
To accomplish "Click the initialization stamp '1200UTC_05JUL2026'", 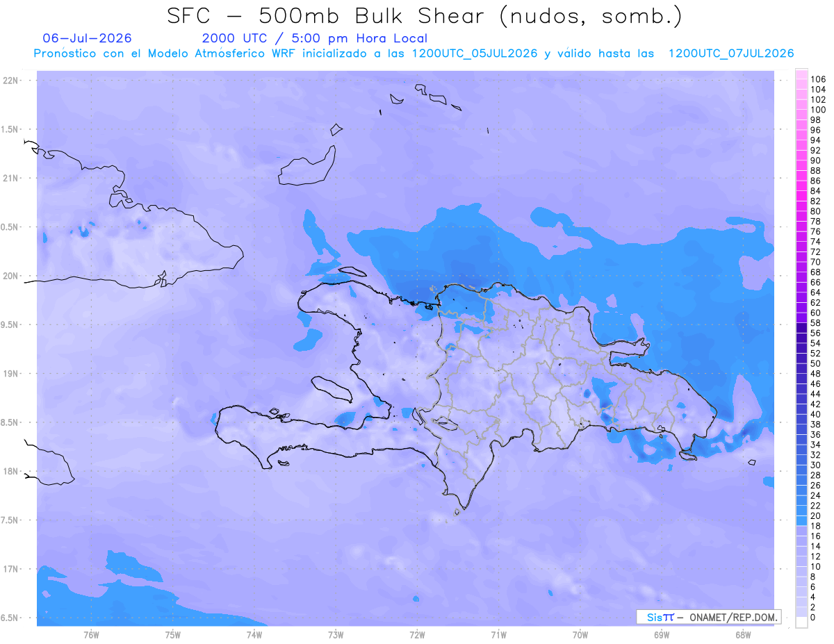I will 475,53.
